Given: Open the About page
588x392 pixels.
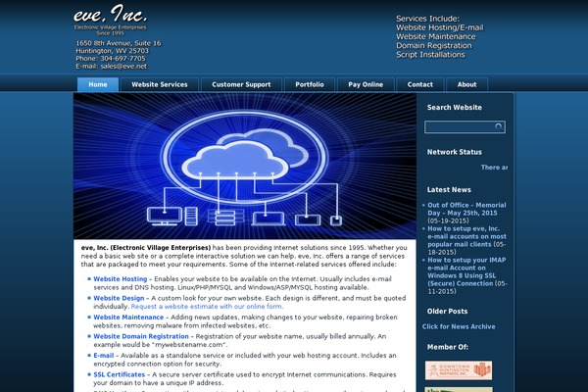Looking at the screenshot, I should point(466,84).
